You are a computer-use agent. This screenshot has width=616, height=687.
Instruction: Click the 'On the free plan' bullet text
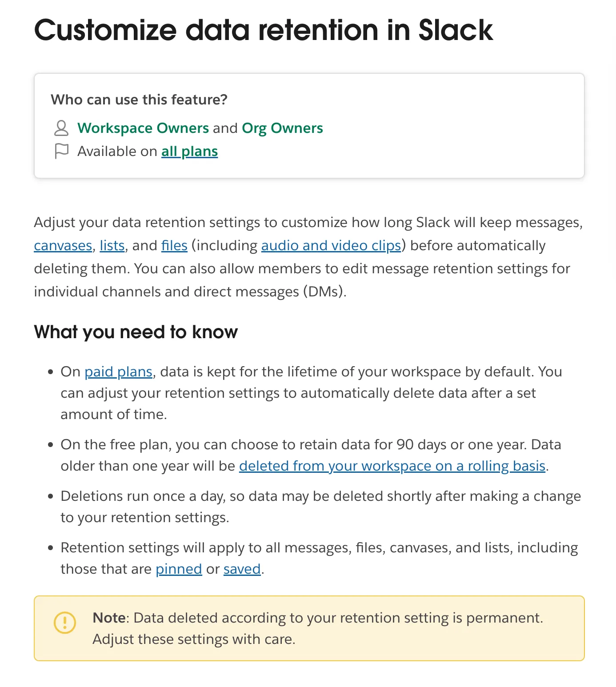[x=311, y=455]
